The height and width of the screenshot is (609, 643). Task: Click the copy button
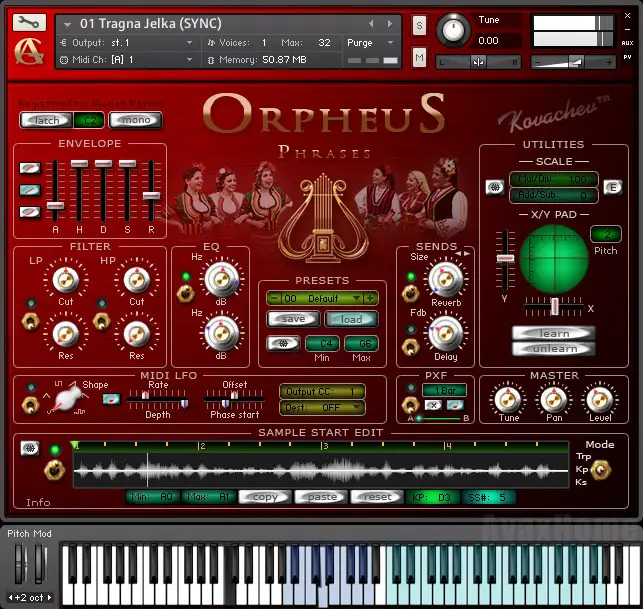265,497
